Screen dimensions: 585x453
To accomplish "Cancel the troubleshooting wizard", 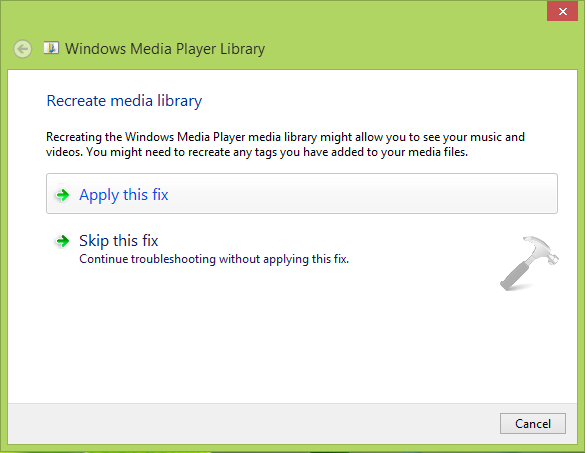I will (x=533, y=424).
